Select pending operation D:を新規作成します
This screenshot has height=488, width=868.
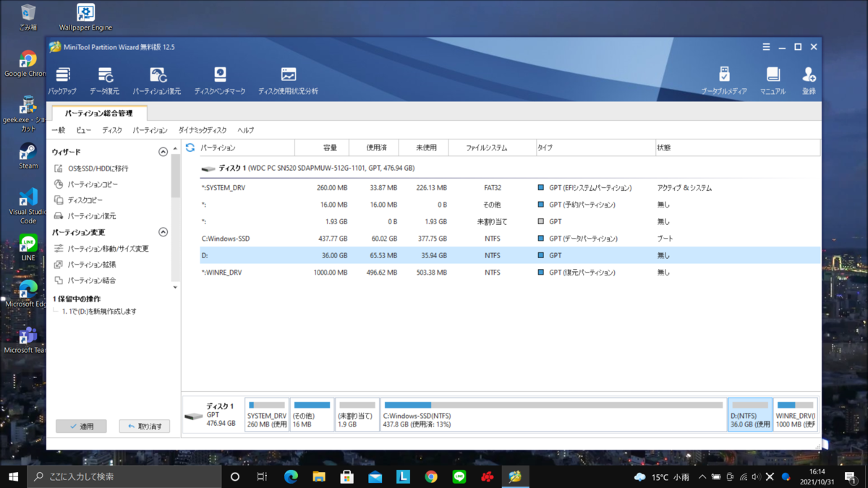coord(99,312)
